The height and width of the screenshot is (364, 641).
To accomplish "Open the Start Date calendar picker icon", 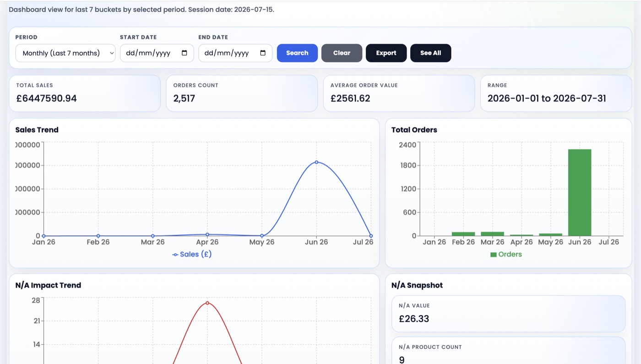I will [x=185, y=53].
